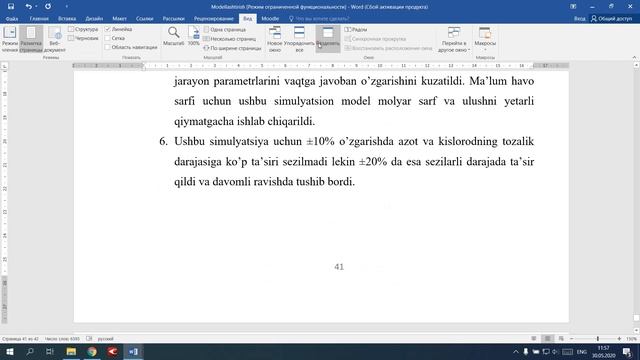640x360 pixels.
Task: Click Page Width (По ширине страницы) option
Action: pos(232,48)
